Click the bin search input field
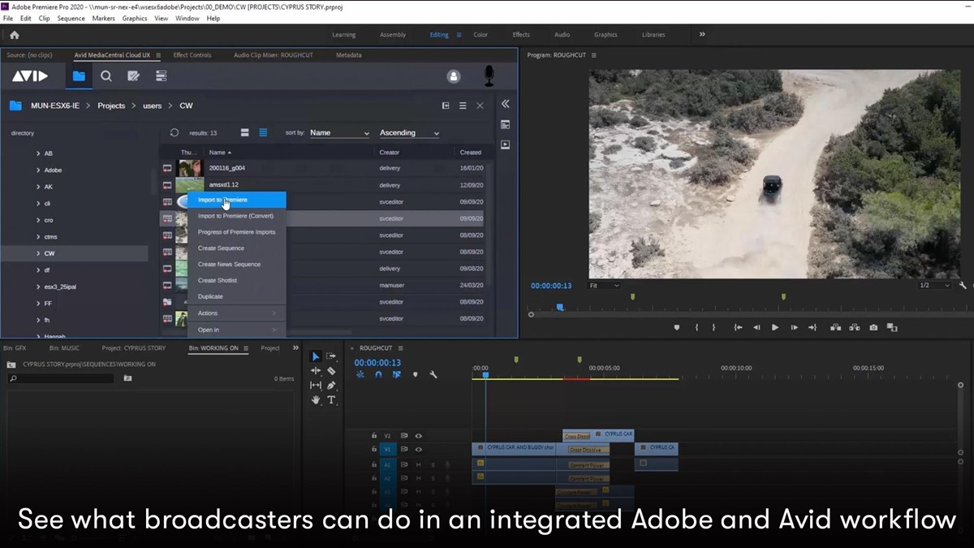Viewport: 974px width, 548px height. (x=61, y=378)
